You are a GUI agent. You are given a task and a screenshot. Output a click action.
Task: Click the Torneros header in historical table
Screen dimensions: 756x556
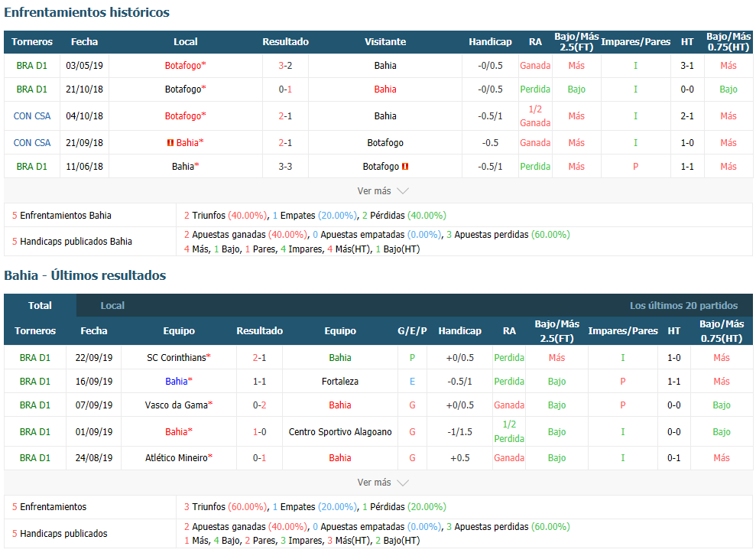pyautogui.click(x=32, y=42)
